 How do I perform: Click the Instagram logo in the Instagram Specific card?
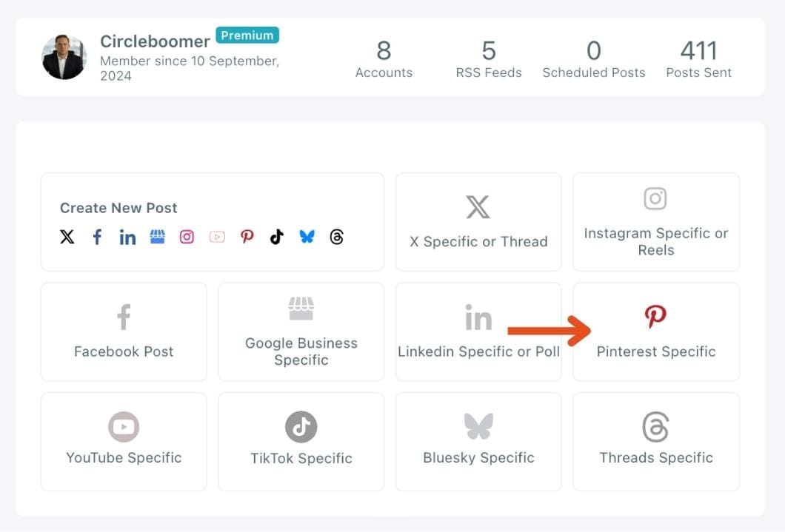tap(655, 198)
